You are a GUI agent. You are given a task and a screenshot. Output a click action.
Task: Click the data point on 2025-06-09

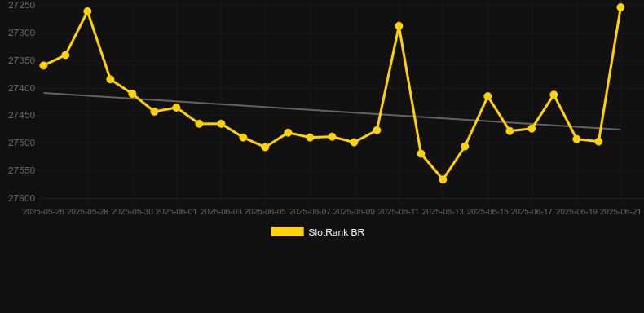[x=354, y=143]
